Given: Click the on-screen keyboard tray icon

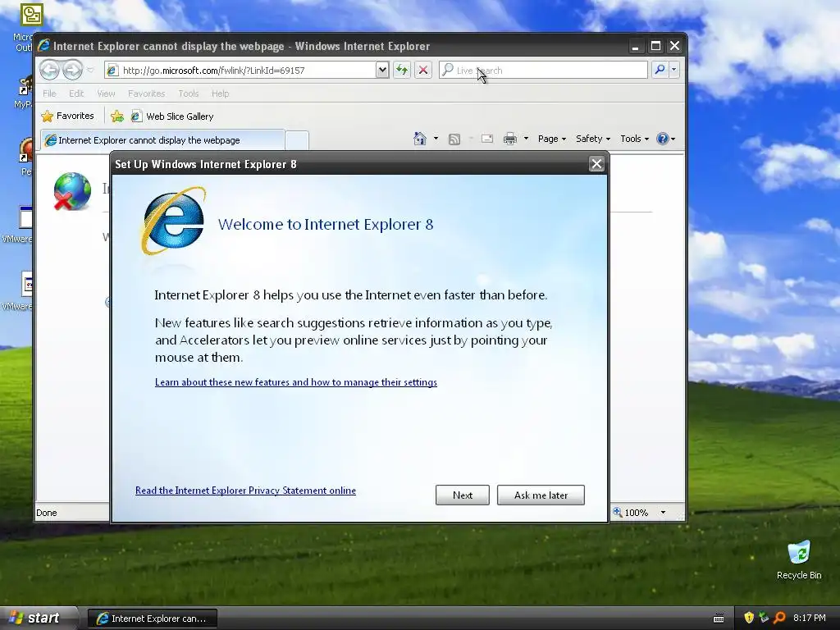Looking at the screenshot, I should point(719,619).
